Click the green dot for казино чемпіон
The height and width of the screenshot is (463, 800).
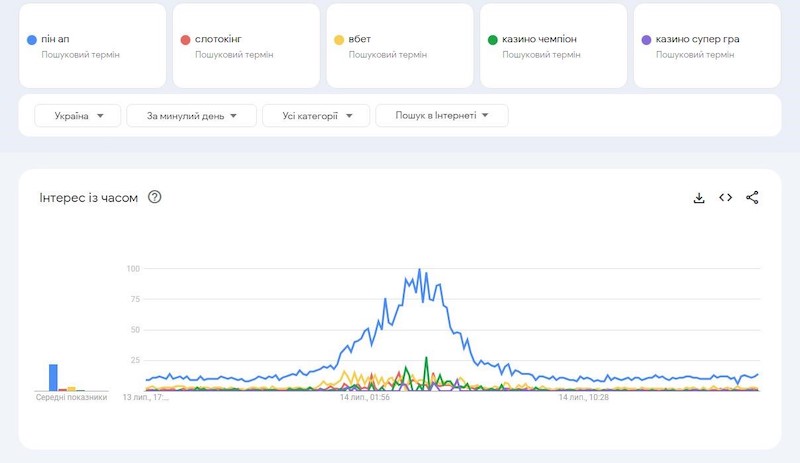click(x=492, y=40)
